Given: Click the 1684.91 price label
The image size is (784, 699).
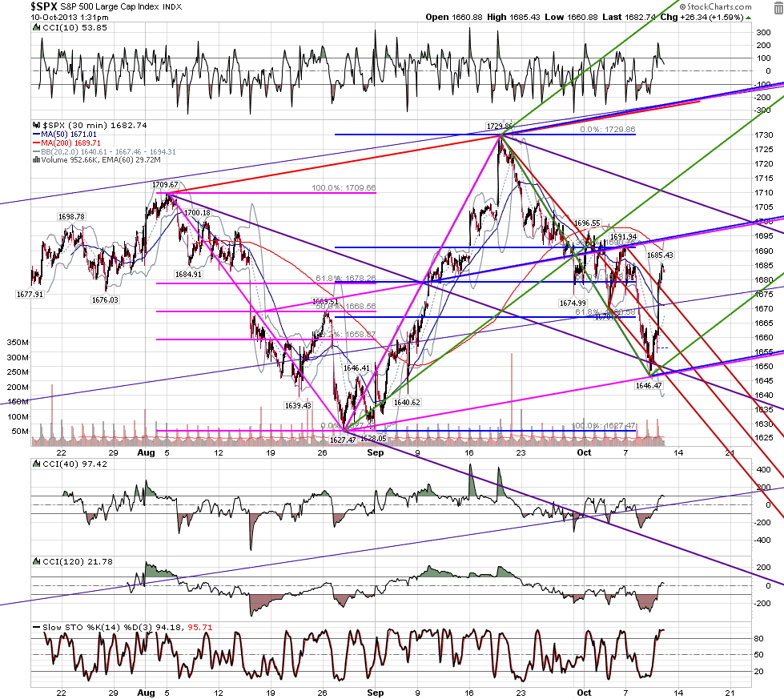Looking at the screenshot, I should click(x=188, y=275).
